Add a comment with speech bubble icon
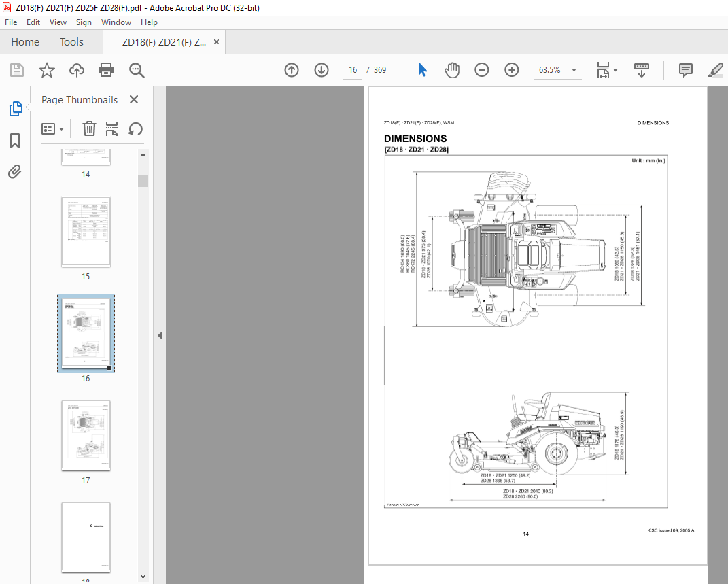728x584 pixels. 685,70
